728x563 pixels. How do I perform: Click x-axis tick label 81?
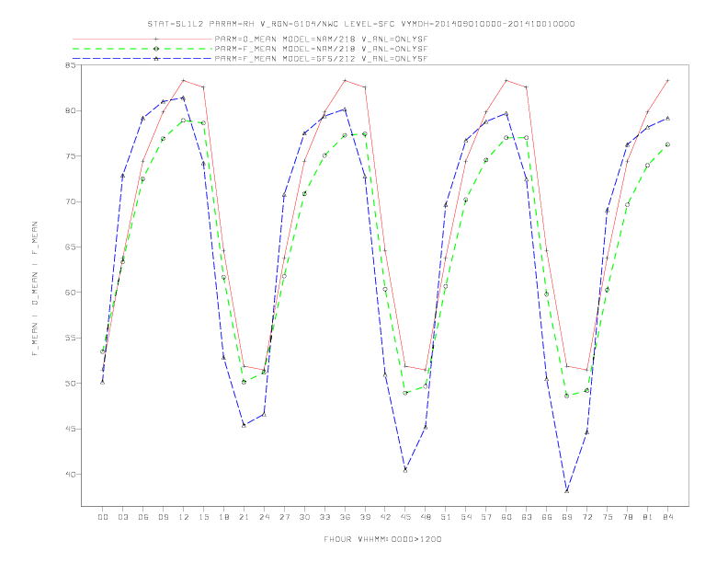pos(648,517)
